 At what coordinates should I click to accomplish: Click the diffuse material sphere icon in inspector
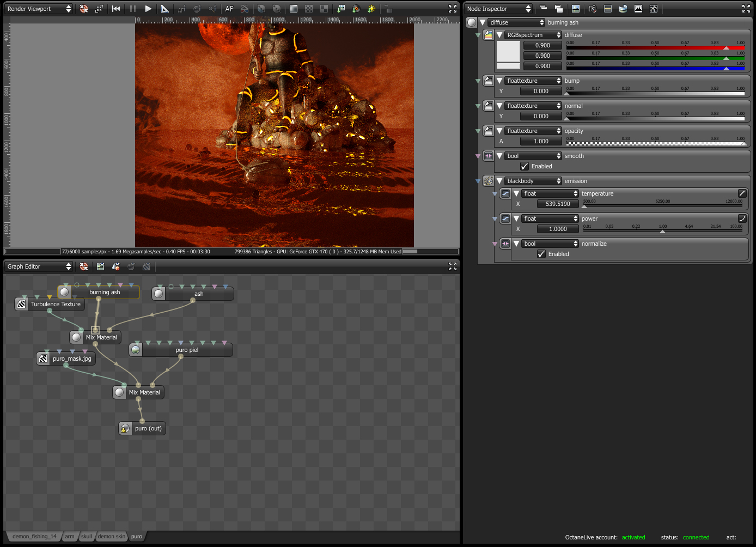click(472, 22)
